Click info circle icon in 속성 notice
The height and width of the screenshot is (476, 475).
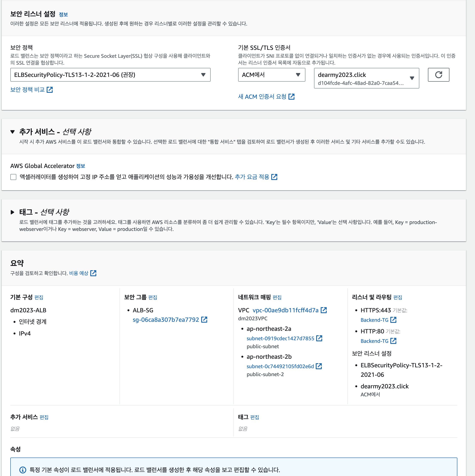23,470
